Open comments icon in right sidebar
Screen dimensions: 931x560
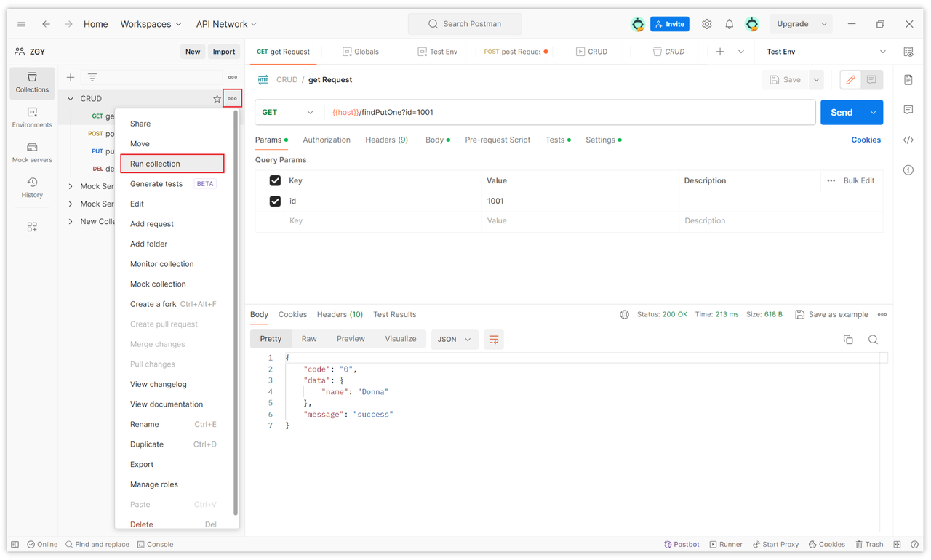click(908, 110)
